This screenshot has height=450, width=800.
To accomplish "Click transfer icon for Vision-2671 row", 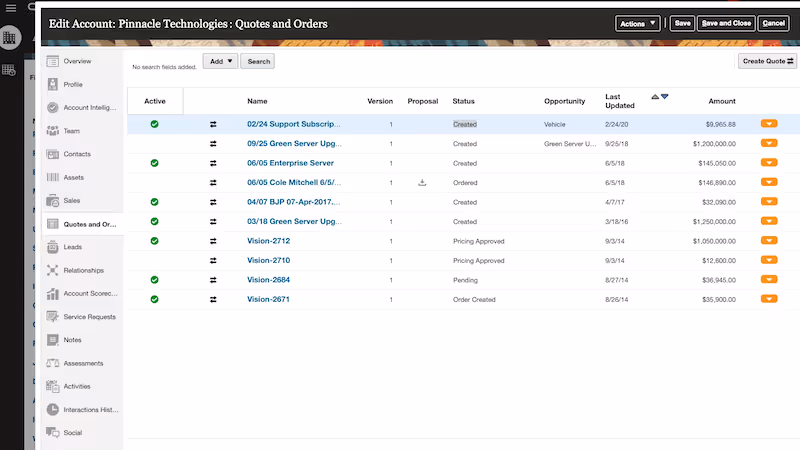I will tap(213, 299).
